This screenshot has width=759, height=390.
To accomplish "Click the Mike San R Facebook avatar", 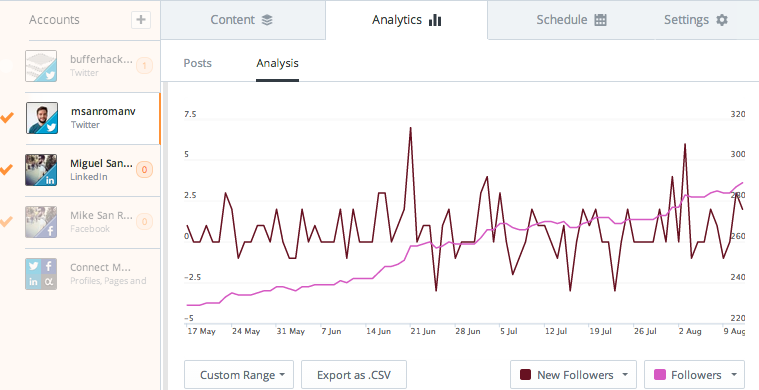I will 41,222.
